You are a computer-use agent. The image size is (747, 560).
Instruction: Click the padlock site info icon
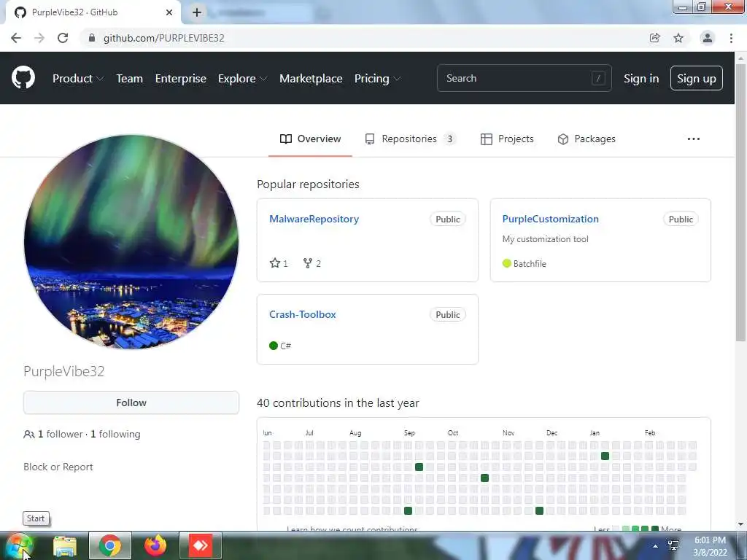(x=91, y=38)
